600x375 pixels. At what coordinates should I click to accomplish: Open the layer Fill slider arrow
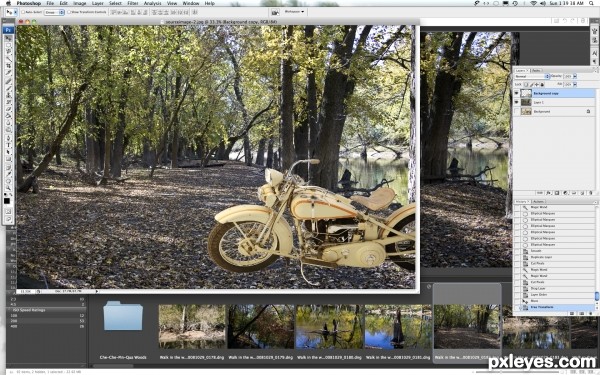tap(575, 84)
